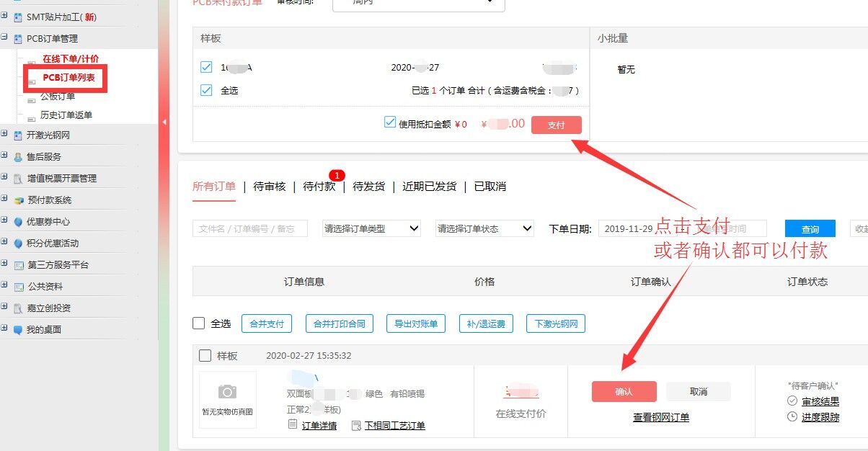Toggle the 全选 checkbox in 样板 panel

pyautogui.click(x=206, y=90)
